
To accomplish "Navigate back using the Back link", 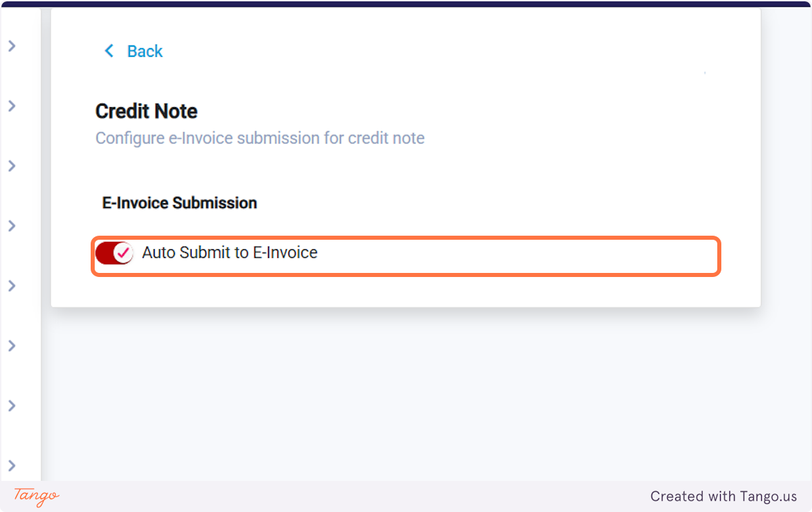I will click(143, 51).
